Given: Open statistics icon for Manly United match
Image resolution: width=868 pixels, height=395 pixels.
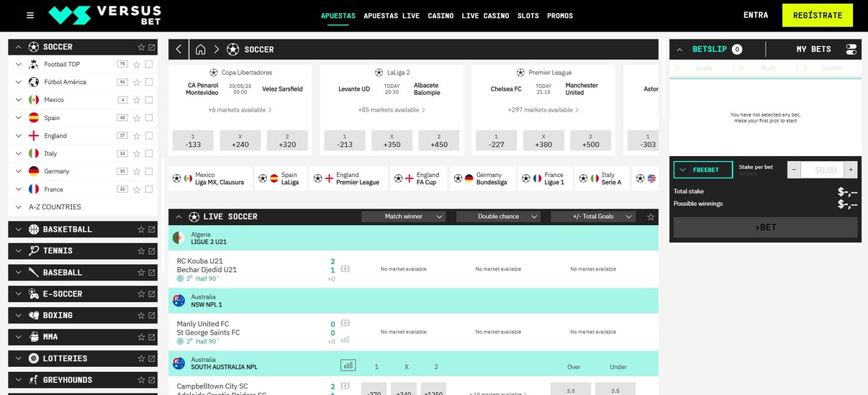Looking at the screenshot, I should 345,340.
